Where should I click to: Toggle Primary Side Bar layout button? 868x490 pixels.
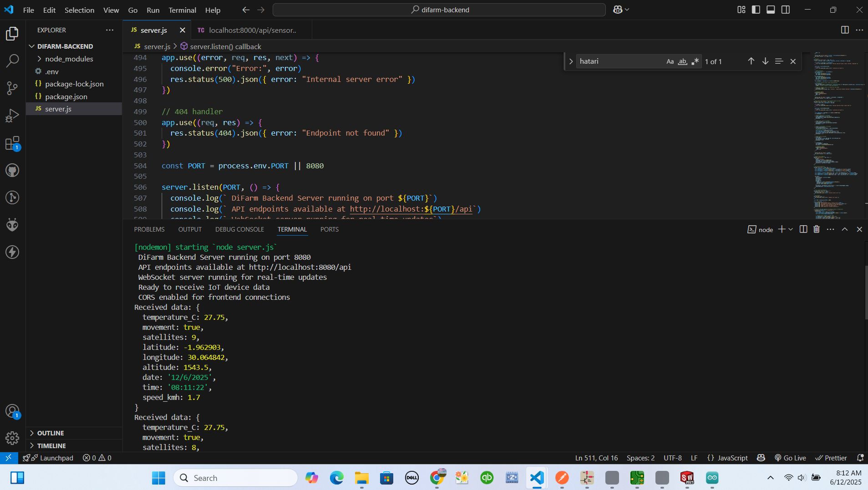click(x=756, y=10)
